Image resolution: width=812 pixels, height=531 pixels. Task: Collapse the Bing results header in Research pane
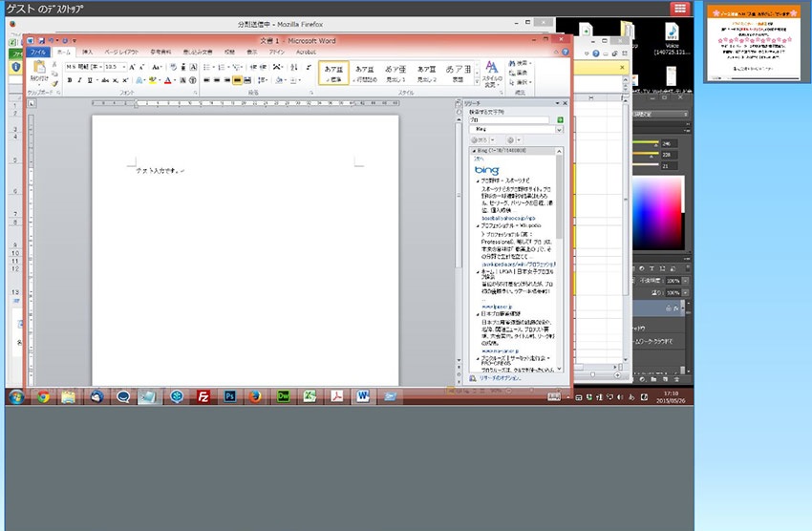click(x=473, y=151)
